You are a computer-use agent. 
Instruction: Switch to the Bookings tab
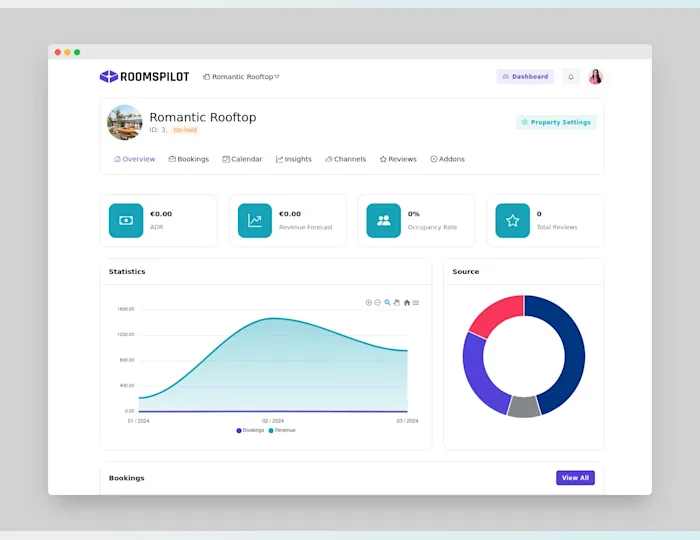click(x=189, y=159)
